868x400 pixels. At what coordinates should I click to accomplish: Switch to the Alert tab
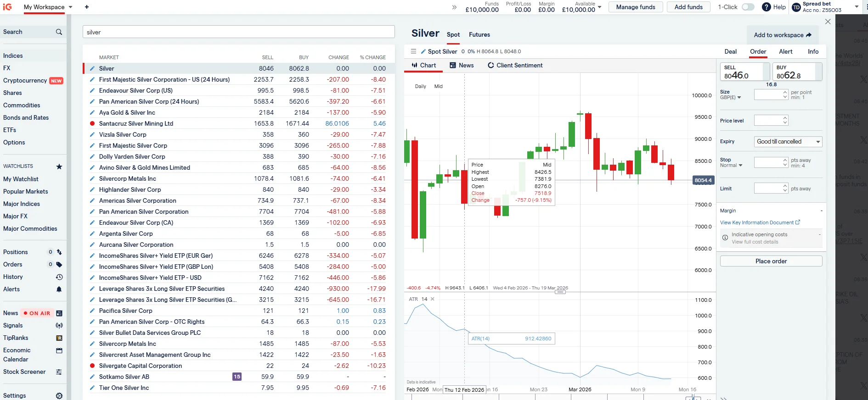pos(785,51)
